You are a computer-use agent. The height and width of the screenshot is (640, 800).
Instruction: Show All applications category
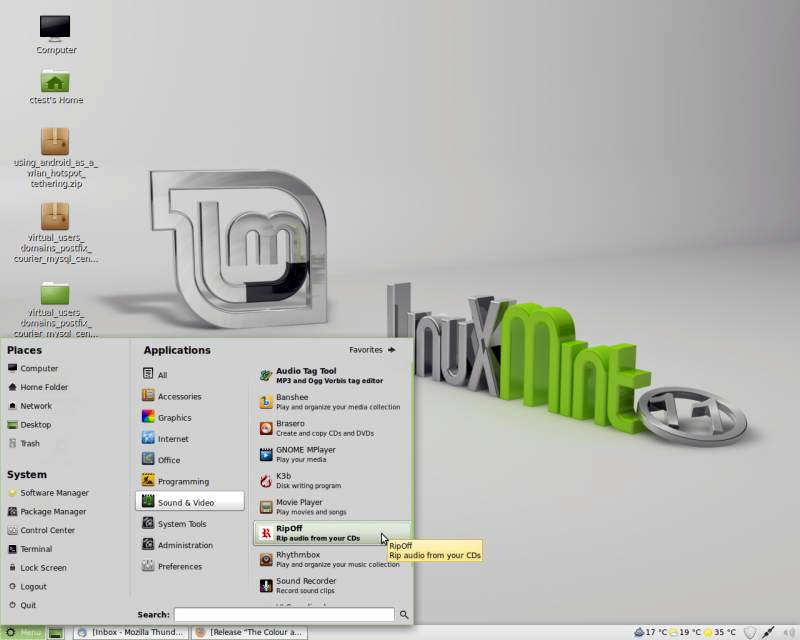[x=161, y=375]
